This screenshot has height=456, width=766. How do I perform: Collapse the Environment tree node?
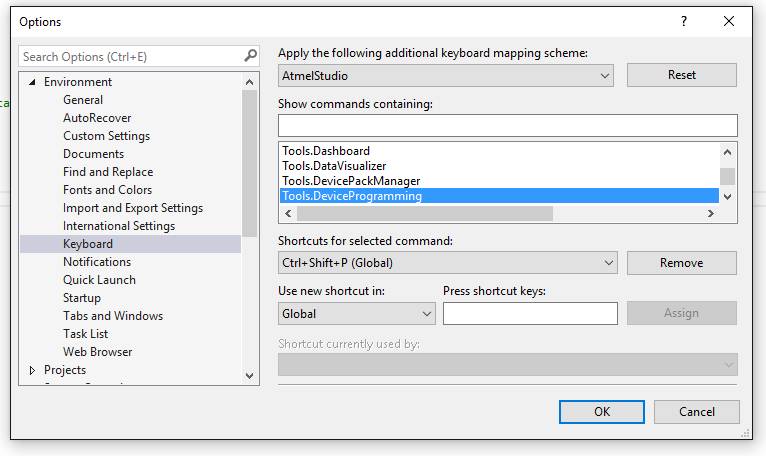point(32,82)
